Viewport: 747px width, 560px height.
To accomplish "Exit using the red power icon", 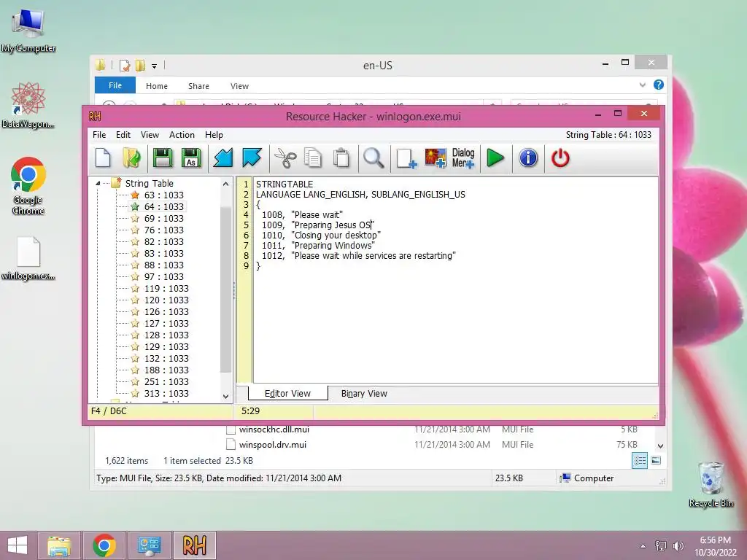I will click(x=560, y=158).
